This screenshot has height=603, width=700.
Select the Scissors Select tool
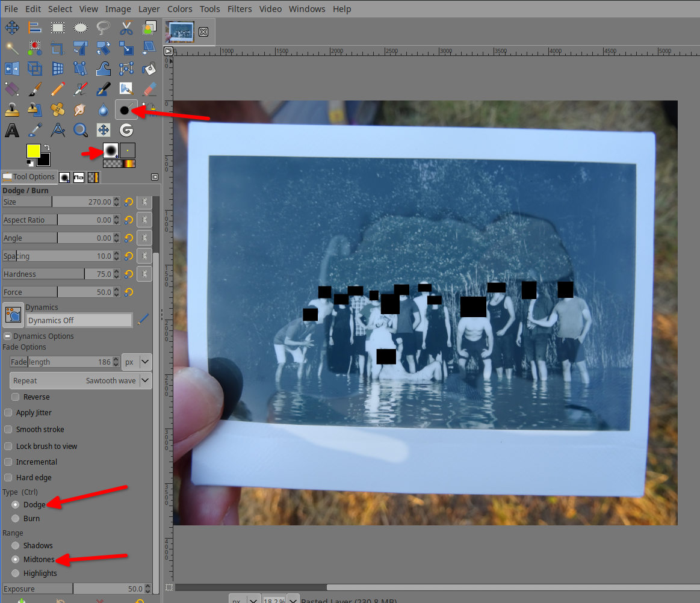click(x=126, y=28)
